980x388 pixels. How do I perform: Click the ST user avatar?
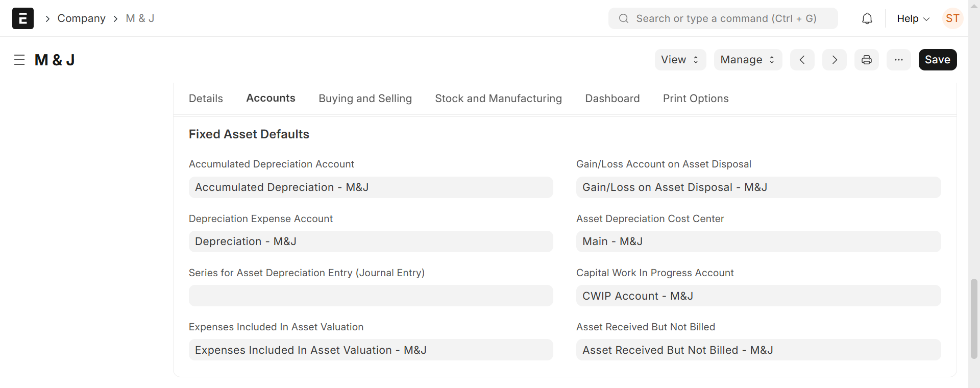(952, 18)
